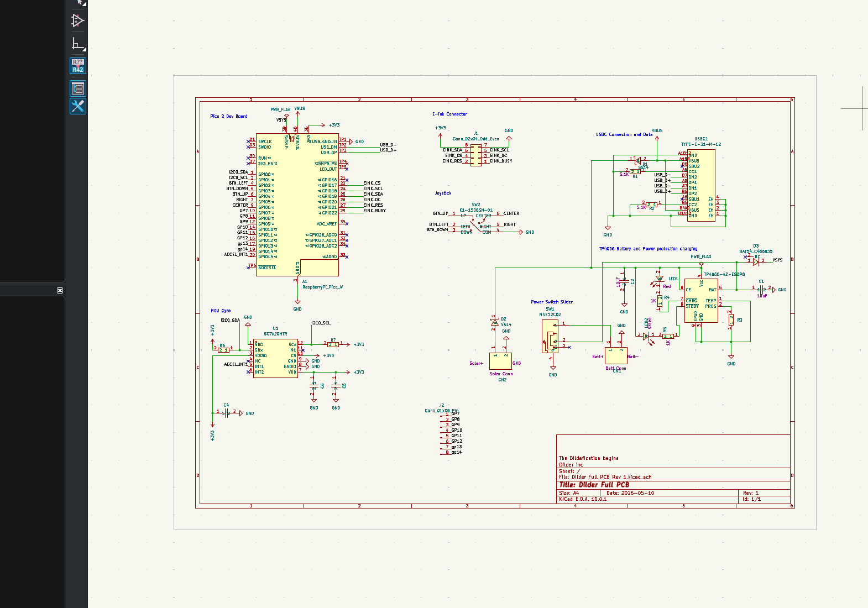868x608 pixels.
Task: Select 'TP4056 Battery and Power protection charging' text
Action: [648, 249]
